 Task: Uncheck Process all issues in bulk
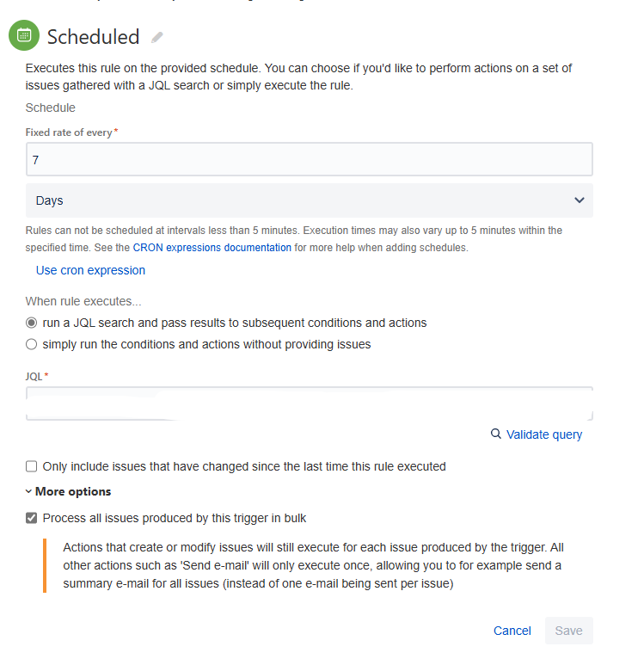31,518
